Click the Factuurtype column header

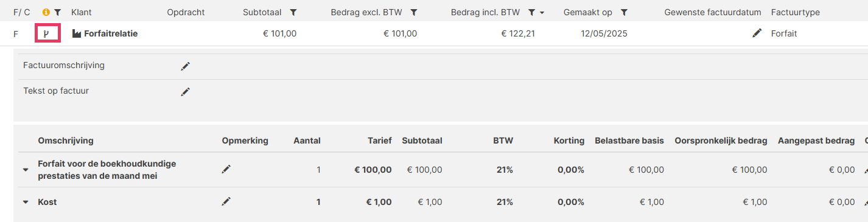point(795,12)
